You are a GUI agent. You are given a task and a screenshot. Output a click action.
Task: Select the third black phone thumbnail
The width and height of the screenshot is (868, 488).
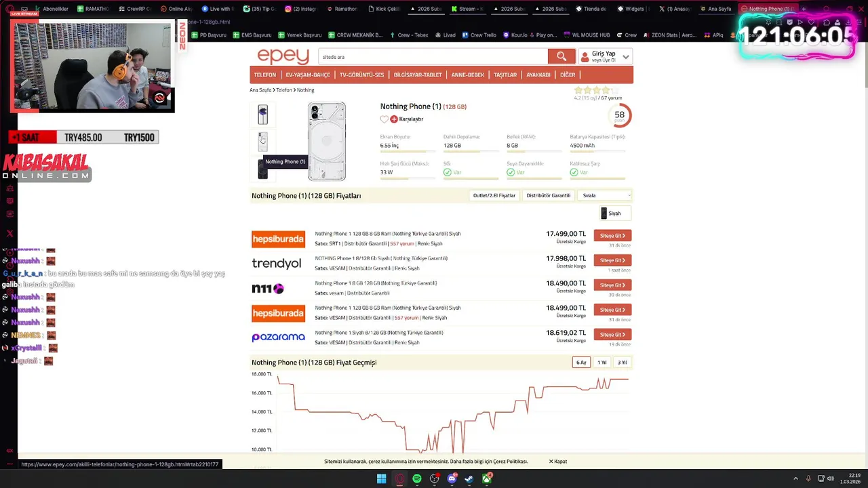263,169
